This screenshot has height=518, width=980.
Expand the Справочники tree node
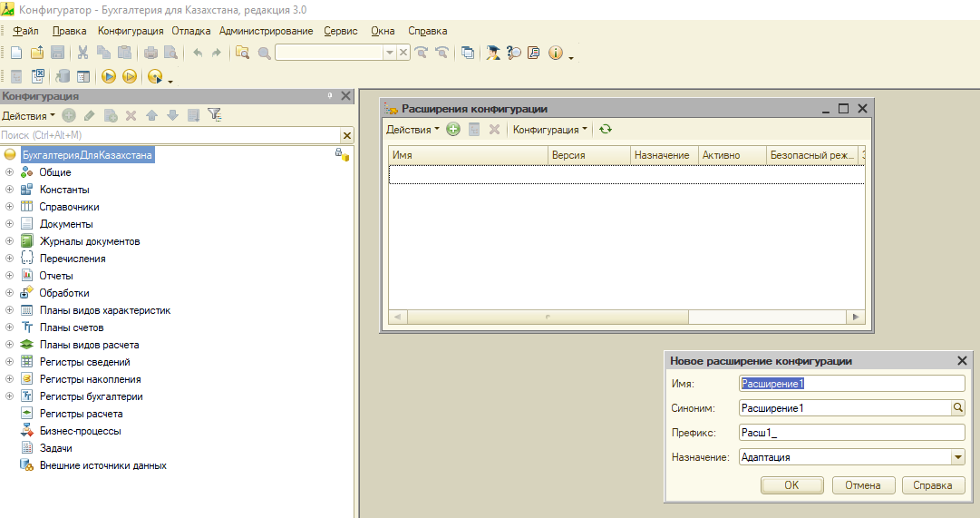tap(9, 207)
